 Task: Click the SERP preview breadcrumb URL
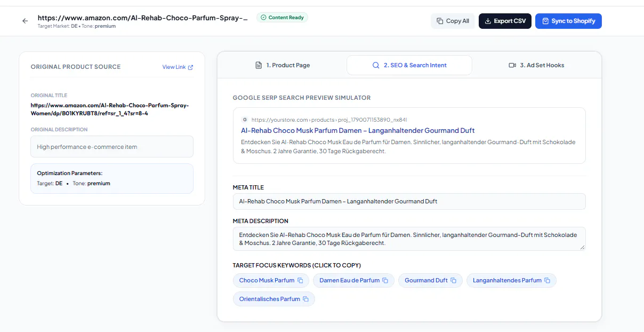(329, 120)
